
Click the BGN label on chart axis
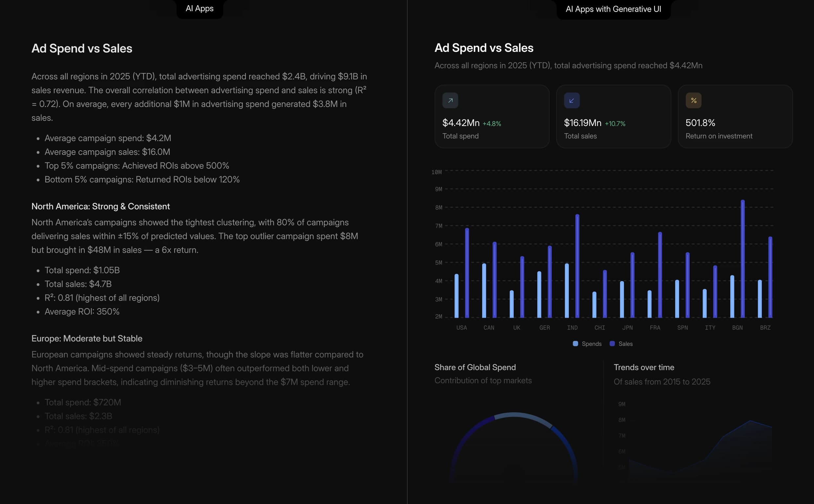[737, 328]
